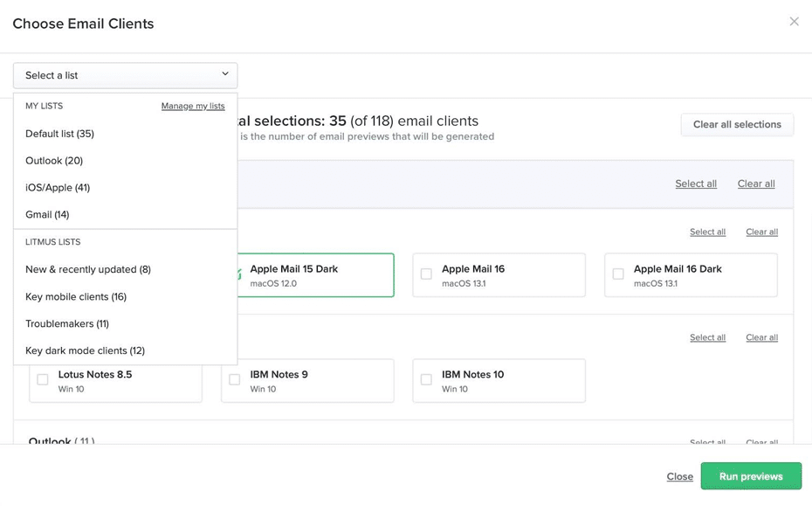
Task: Check the Apple Mail 16 checkbox
Action: click(x=426, y=274)
